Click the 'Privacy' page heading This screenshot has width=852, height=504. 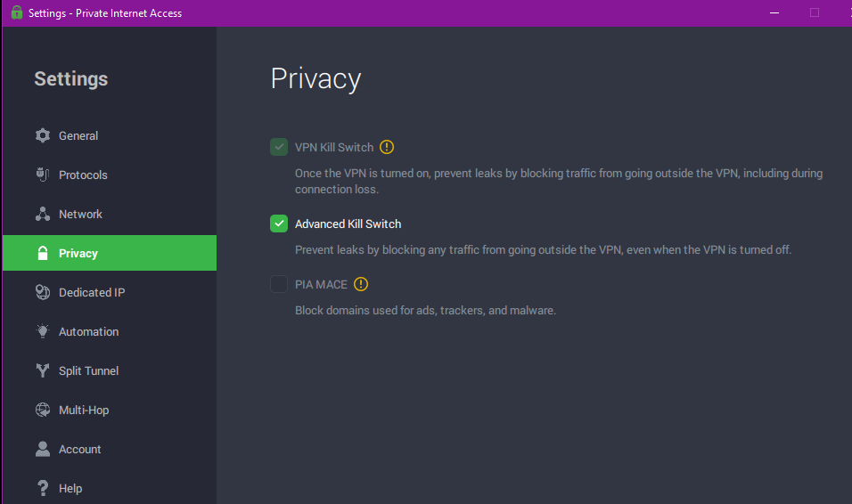pos(315,78)
